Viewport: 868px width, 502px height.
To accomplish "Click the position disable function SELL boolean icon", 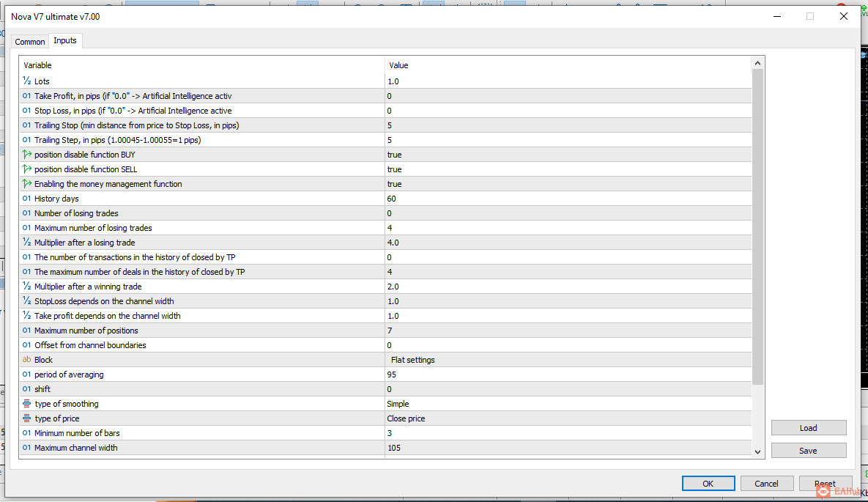I will [26, 169].
